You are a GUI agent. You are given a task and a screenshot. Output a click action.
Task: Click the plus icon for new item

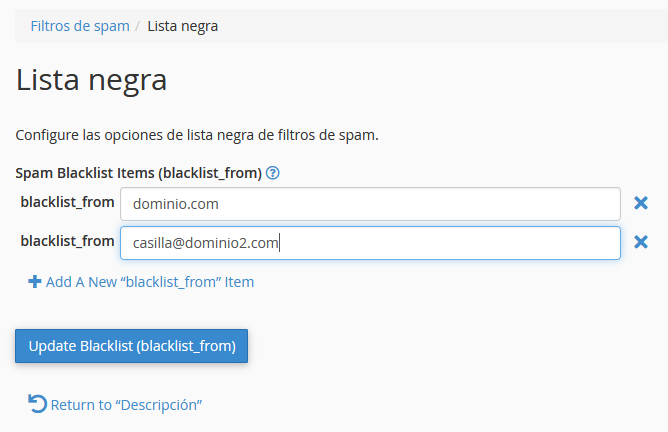[x=35, y=282]
